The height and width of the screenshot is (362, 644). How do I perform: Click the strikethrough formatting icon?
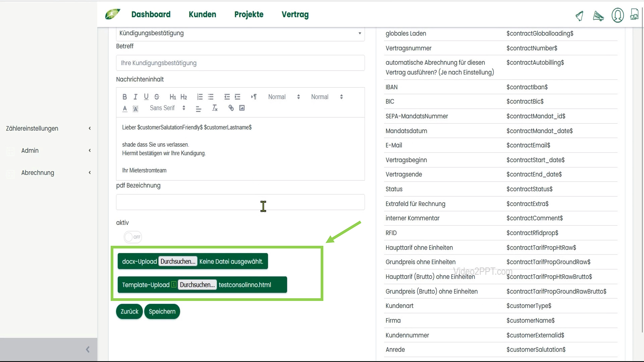157,97
